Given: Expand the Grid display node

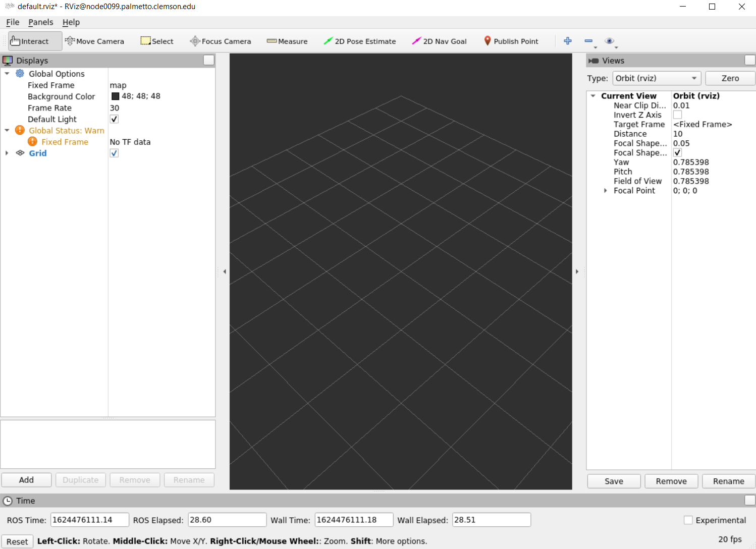Looking at the screenshot, I should pos(7,153).
